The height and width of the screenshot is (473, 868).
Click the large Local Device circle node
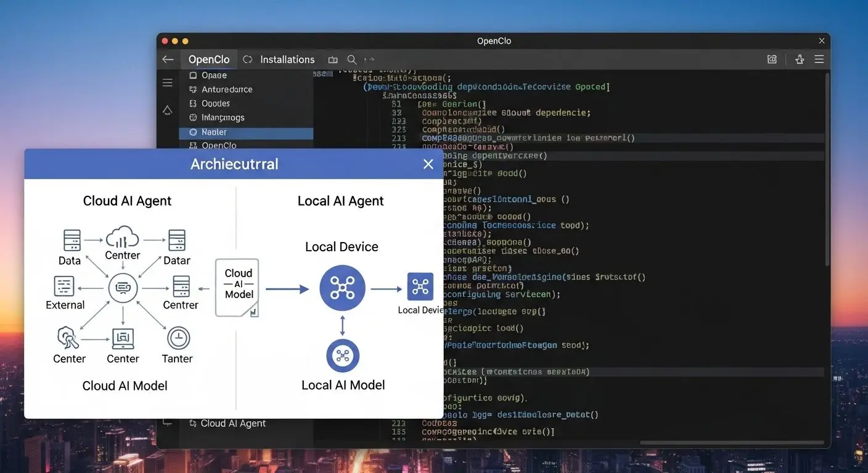(x=342, y=288)
